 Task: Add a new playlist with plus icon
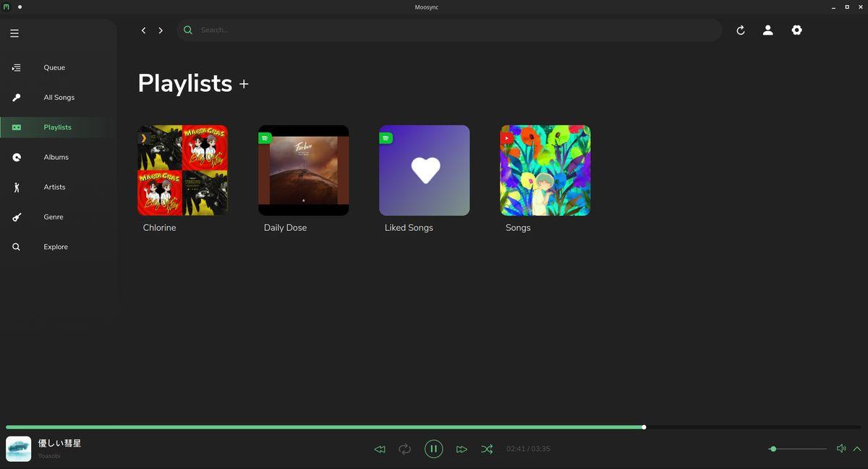click(x=244, y=84)
